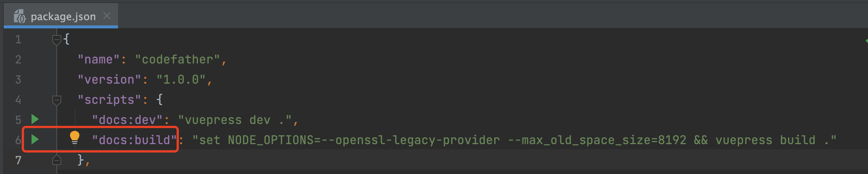Collapse the root object fold marker
The image size is (868, 174).
(x=56, y=39)
